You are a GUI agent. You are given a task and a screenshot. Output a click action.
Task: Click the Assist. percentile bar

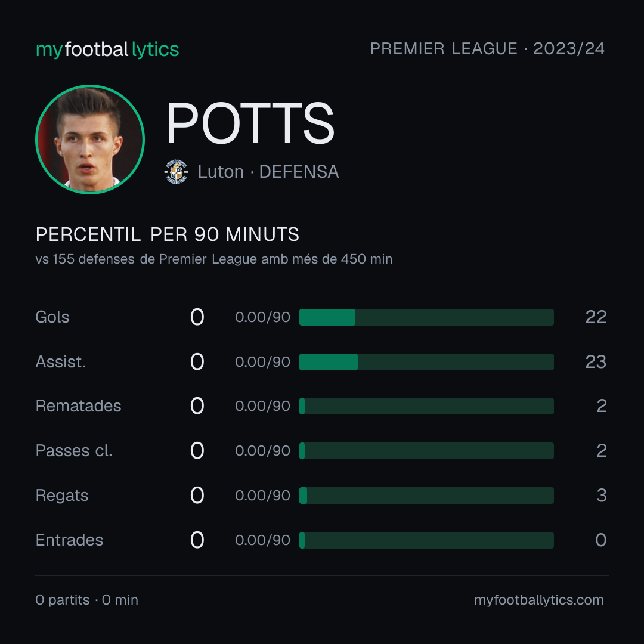click(x=426, y=362)
